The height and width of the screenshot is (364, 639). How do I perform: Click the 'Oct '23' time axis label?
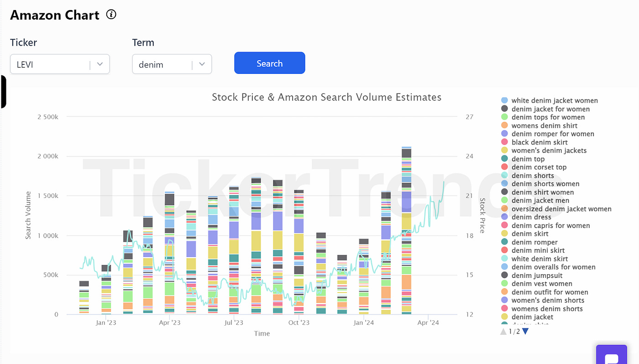click(299, 323)
